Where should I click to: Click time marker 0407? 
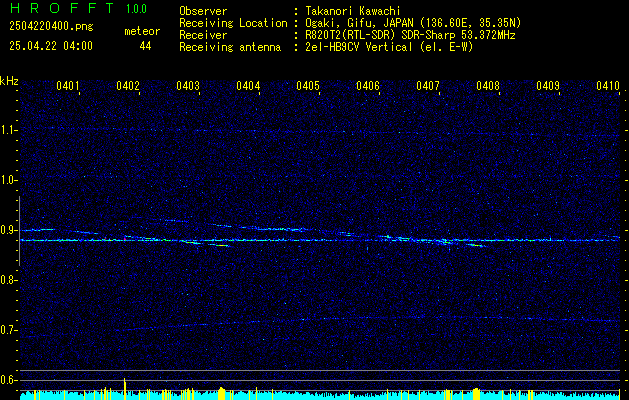428,86
